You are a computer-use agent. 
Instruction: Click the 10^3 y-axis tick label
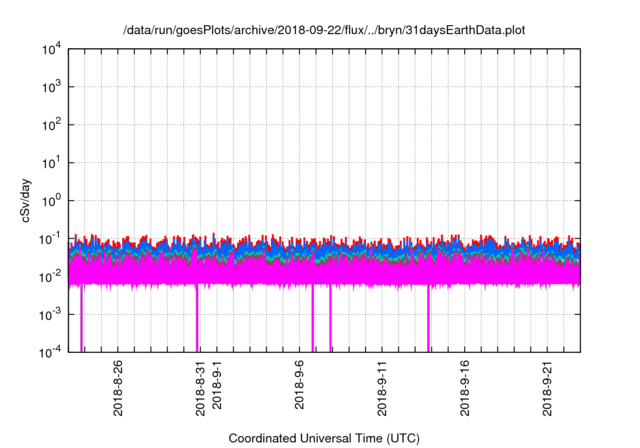click(x=53, y=88)
